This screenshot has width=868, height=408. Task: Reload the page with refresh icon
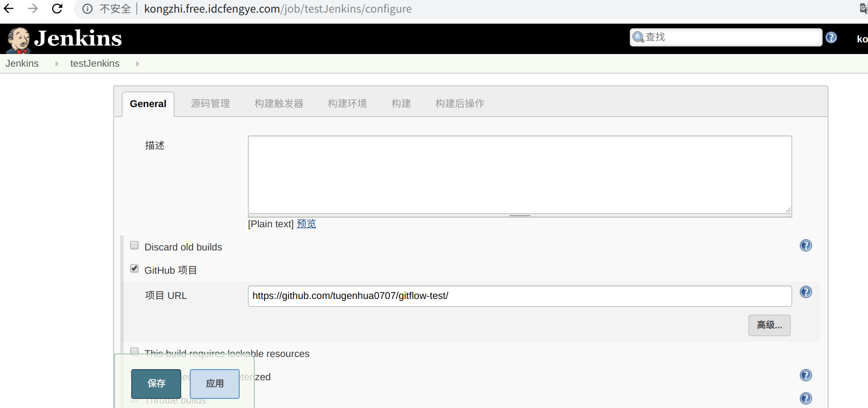(x=57, y=9)
